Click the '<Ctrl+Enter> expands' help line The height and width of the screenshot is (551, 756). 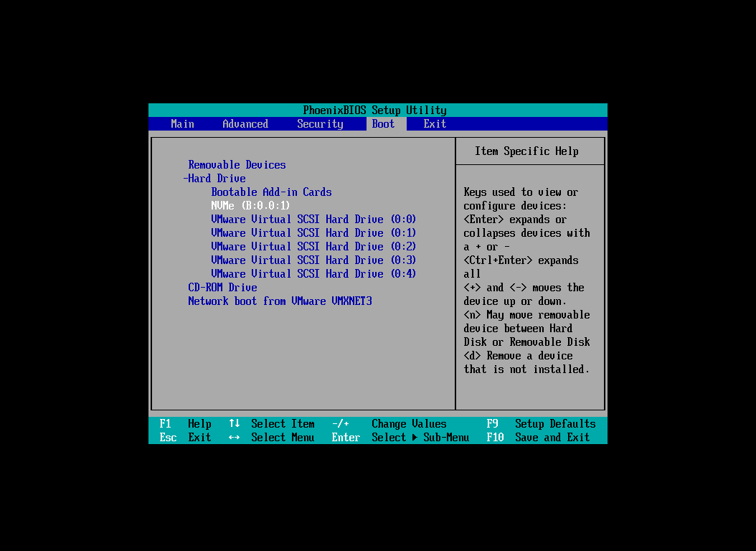point(521,260)
